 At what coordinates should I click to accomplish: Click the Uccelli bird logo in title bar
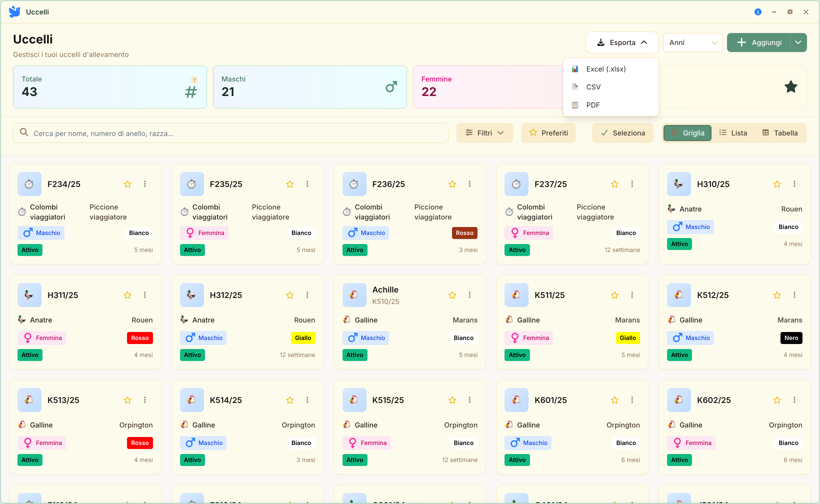pyautogui.click(x=15, y=12)
